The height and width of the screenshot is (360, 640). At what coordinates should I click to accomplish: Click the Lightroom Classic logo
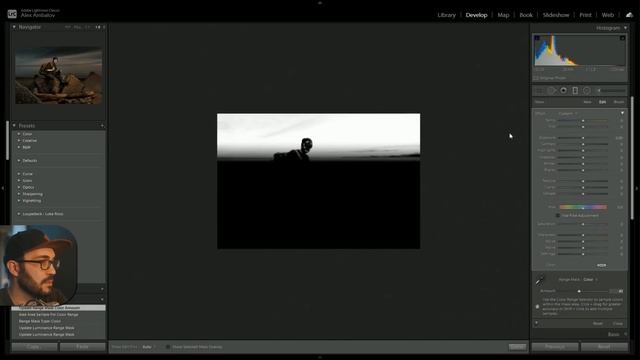point(12,14)
